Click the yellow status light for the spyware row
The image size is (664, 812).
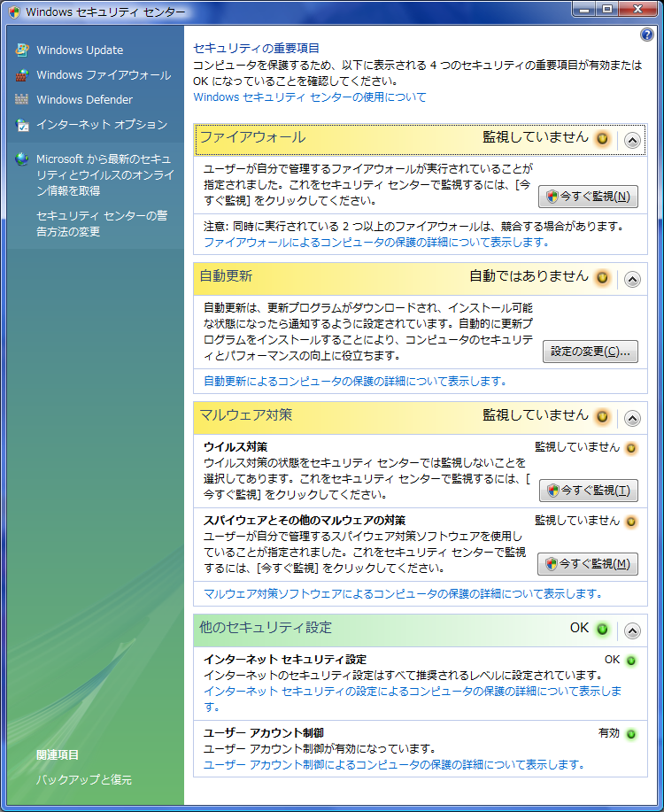point(631,522)
